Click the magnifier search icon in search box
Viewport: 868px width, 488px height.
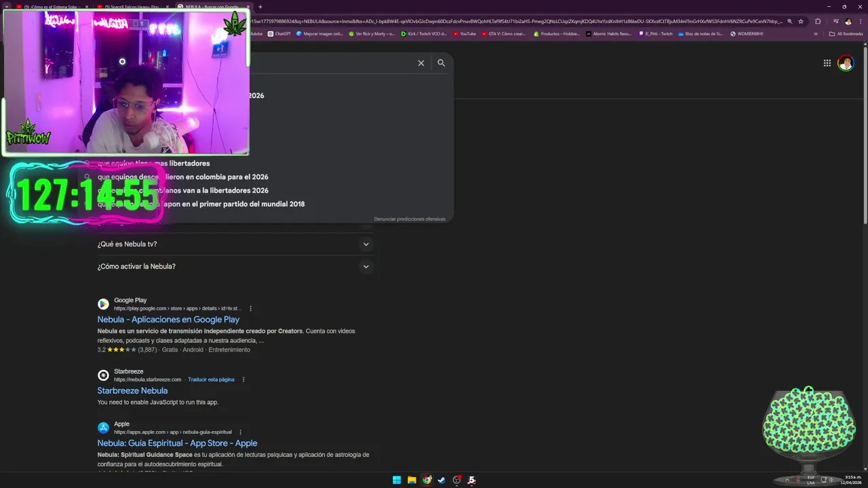441,63
